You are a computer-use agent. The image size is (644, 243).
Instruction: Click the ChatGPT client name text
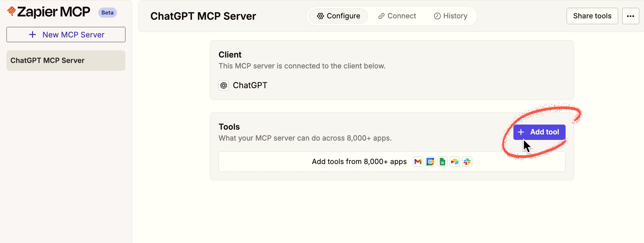(x=250, y=85)
